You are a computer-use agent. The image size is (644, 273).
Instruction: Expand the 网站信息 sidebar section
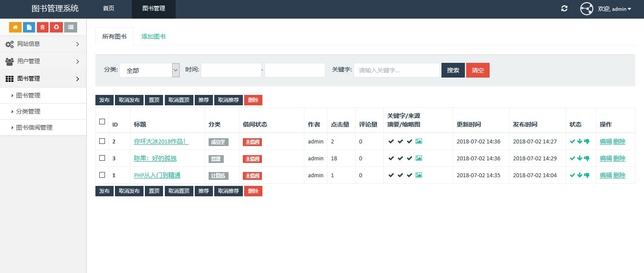[43, 44]
